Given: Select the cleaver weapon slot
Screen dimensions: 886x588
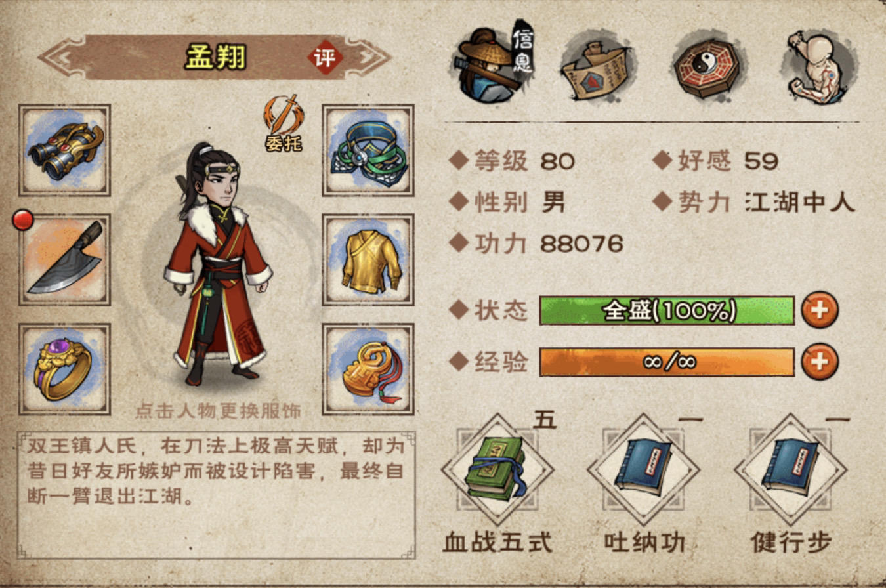Looking at the screenshot, I should (x=64, y=260).
